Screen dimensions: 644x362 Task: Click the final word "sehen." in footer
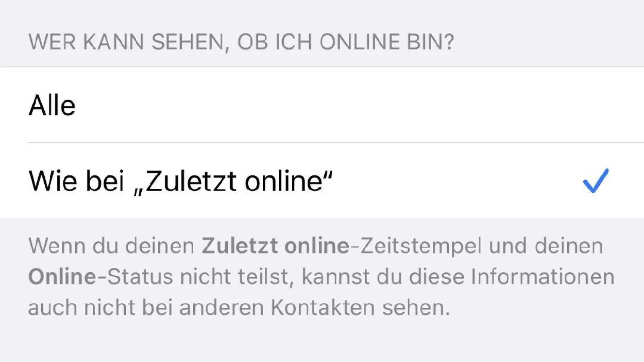click(416, 307)
